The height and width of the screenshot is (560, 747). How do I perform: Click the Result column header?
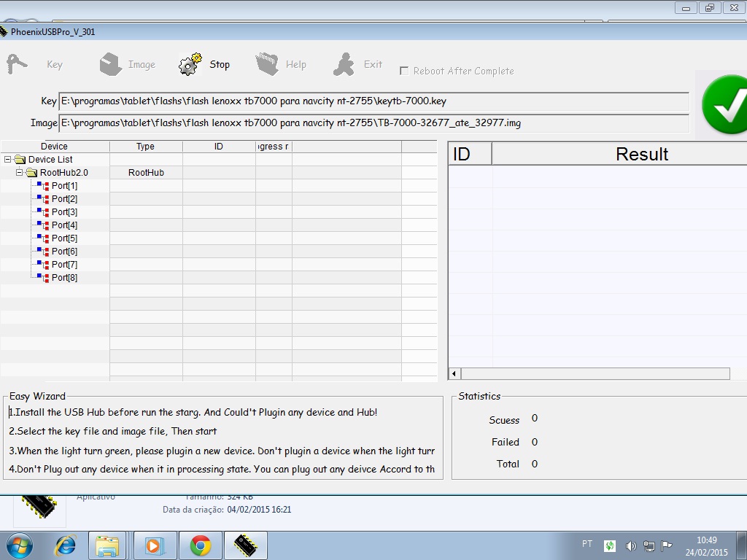pos(619,154)
